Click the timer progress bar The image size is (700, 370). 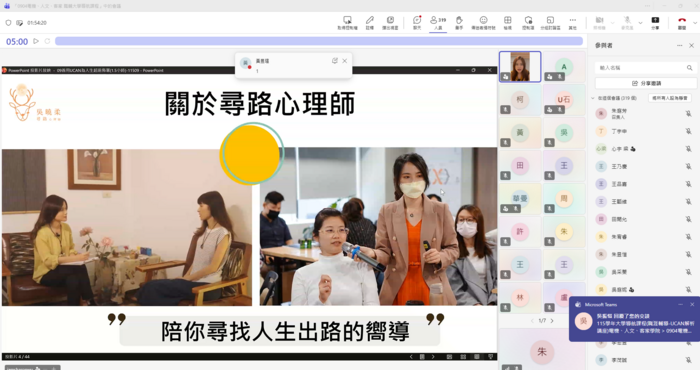[x=319, y=41]
